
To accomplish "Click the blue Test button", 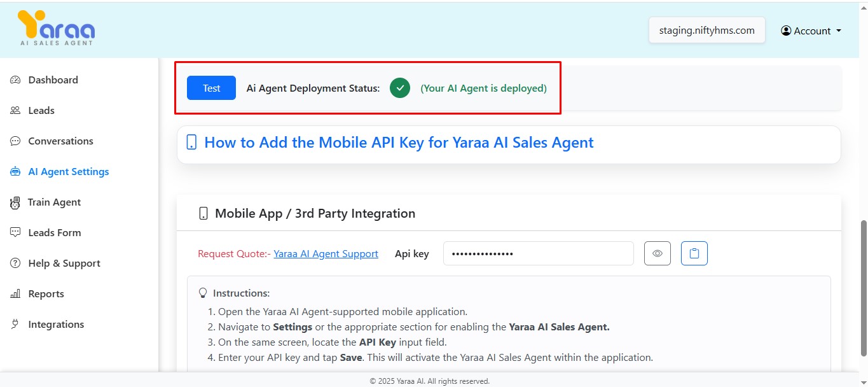I will (211, 88).
